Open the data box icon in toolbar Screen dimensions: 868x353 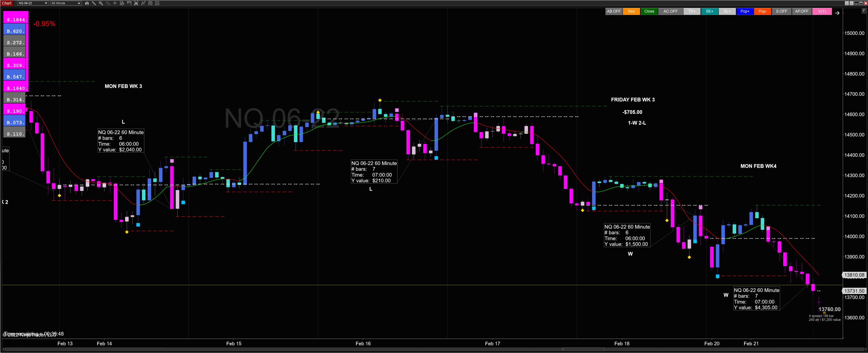[122, 3]
